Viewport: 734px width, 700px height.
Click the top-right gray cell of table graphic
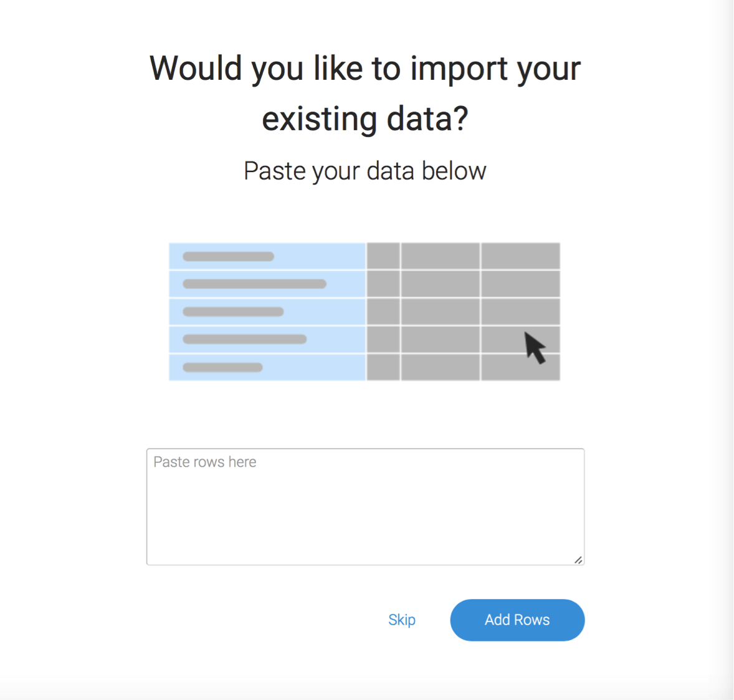click(x=520, y=256)
